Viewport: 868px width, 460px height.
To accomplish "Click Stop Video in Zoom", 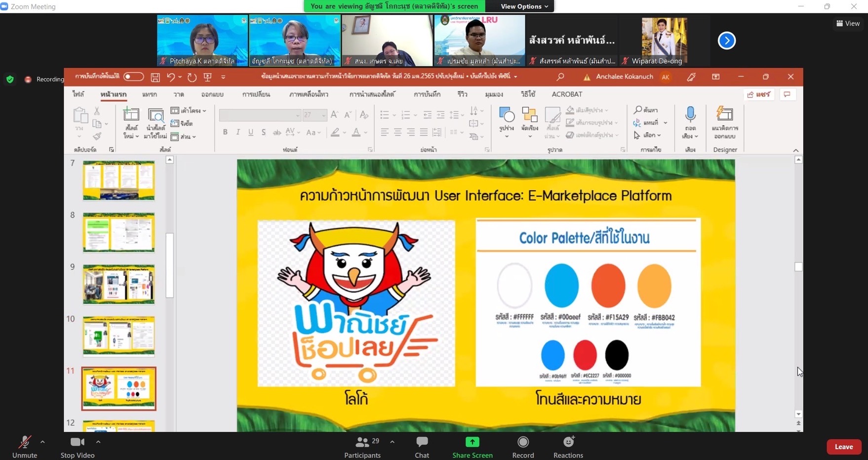I will 78,447.
